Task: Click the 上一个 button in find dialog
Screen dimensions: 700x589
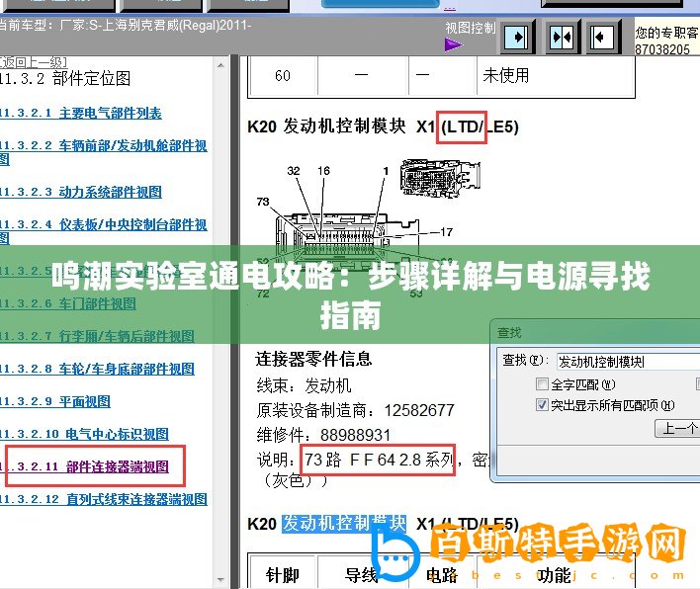Action: (679, 428)
